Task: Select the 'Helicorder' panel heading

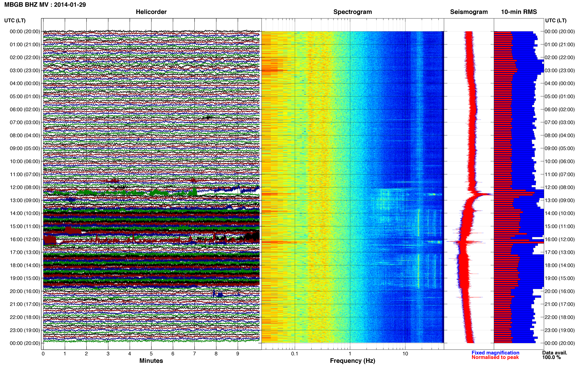Action: point(151,12)
